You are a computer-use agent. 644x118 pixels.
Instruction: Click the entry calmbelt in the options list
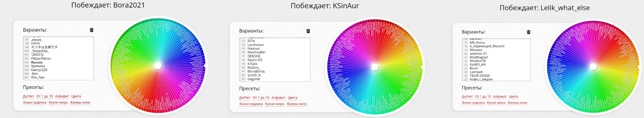476,72
